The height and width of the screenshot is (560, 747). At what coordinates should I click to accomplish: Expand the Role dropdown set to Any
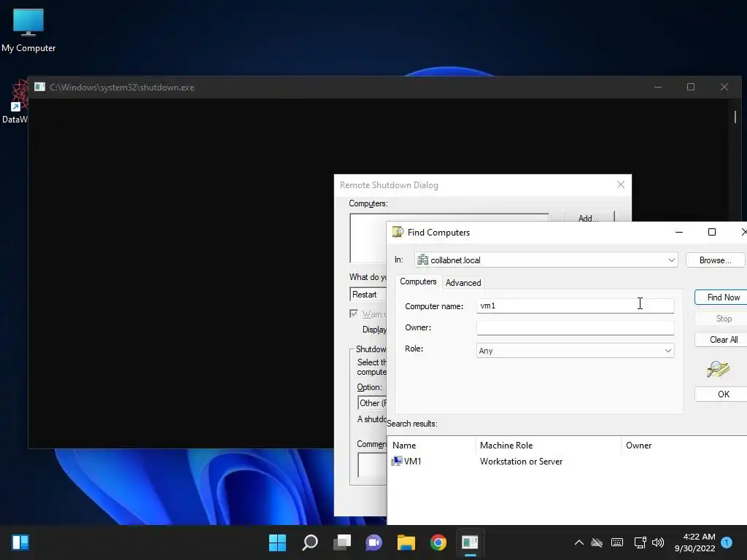pos(575,351)
